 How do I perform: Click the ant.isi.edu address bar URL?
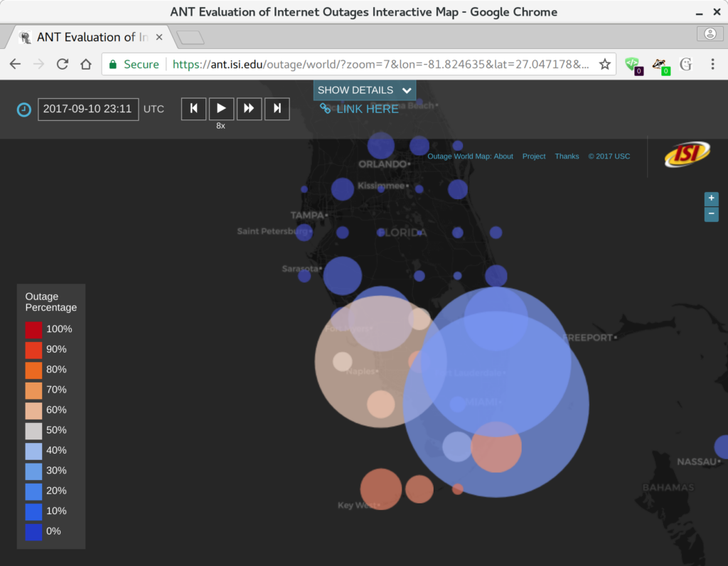[381, 64]
